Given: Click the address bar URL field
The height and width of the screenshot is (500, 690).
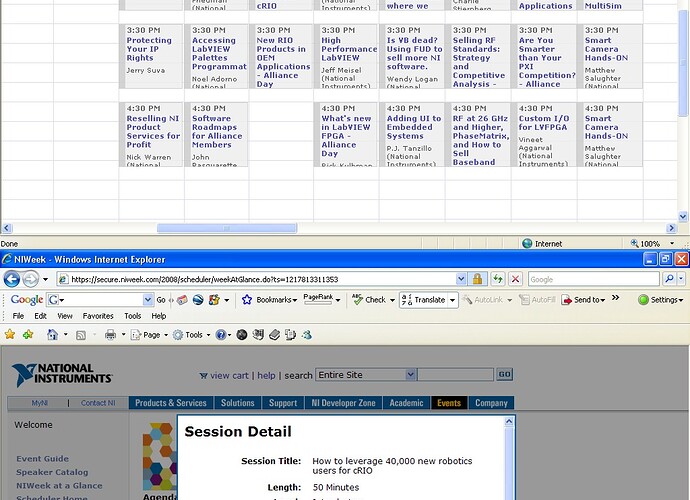Looking at the screenshot, I should pyautogui.click(x=262, y=279).
